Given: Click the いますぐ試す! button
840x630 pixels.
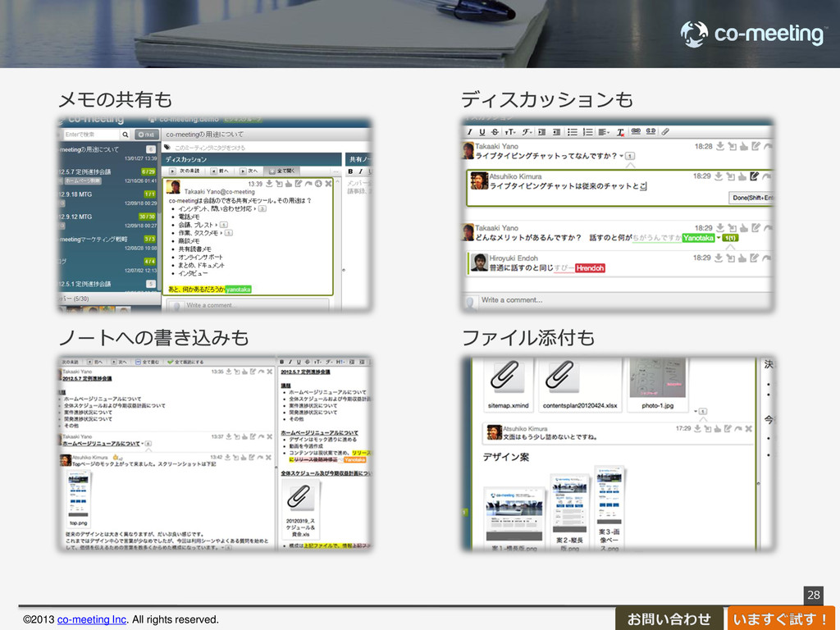Looking at the screenshot, I should (781, 619).
